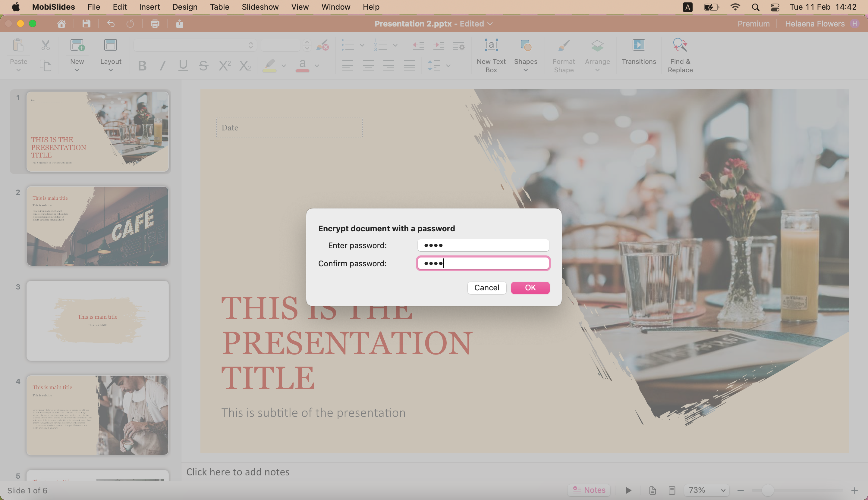Print the presentation using printer icon
The image size is (868, 500).
155,24
